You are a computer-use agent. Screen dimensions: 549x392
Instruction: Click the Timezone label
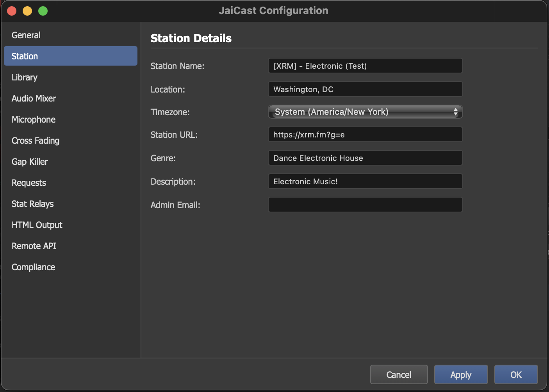(170, 112)
